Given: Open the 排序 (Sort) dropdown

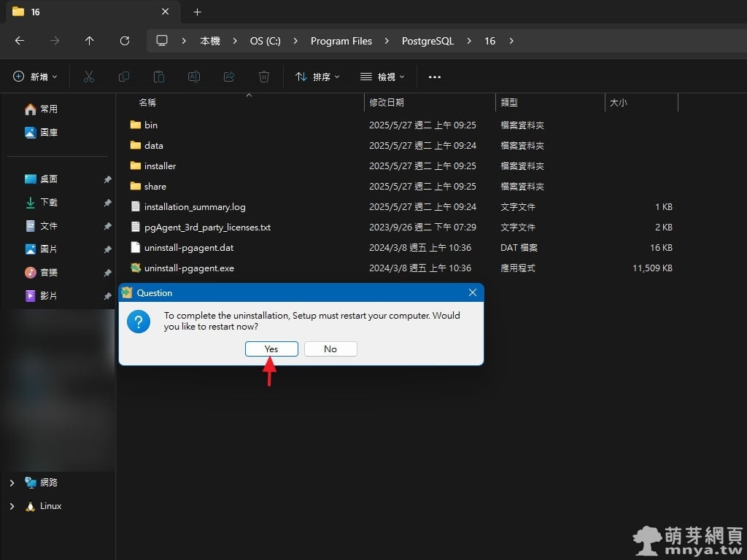Looking at the screenshot, I should tap(317, 77).
